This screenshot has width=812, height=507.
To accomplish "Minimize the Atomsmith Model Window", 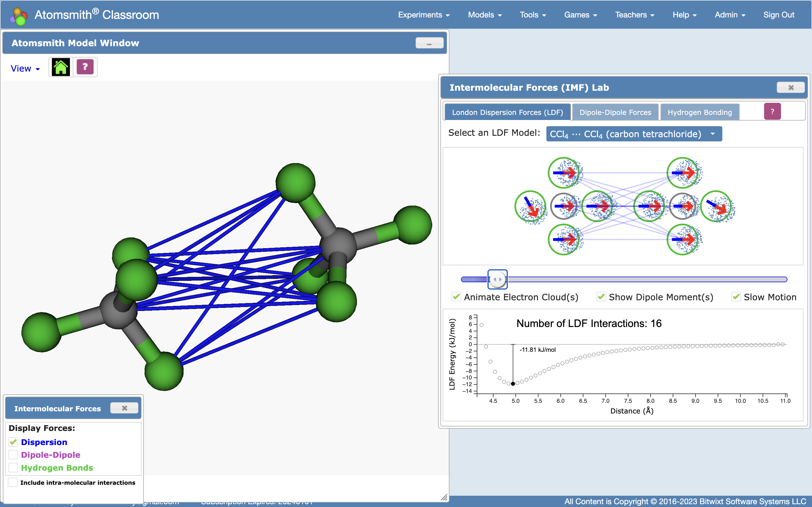I will tap(429, 43).
